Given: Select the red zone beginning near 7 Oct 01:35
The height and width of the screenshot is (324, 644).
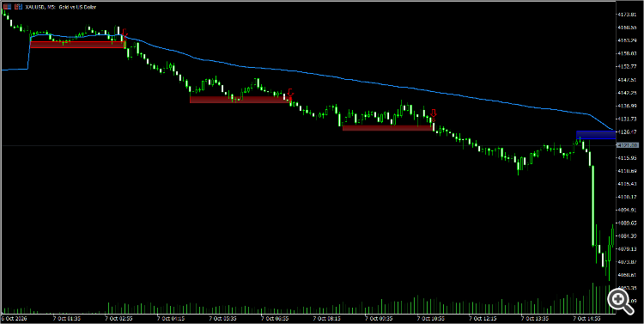Looking at the screenshot, I should click(x=77, y=45).
